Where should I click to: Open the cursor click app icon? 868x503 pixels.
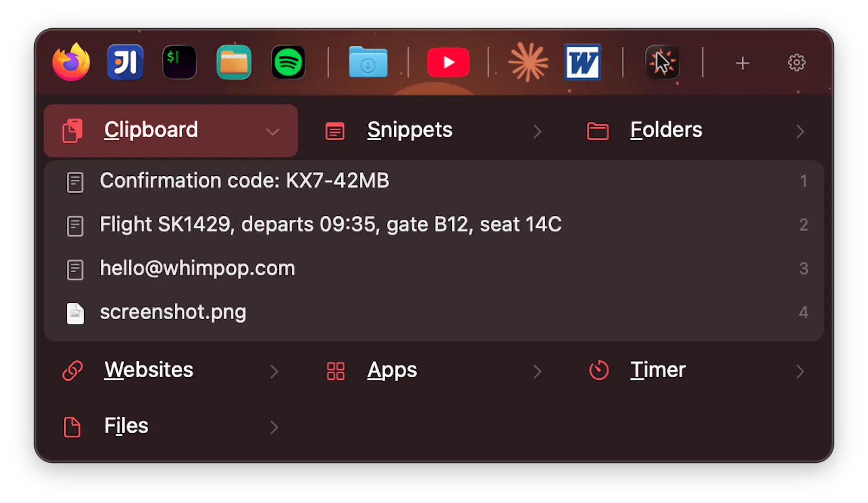tap(662, 62)
